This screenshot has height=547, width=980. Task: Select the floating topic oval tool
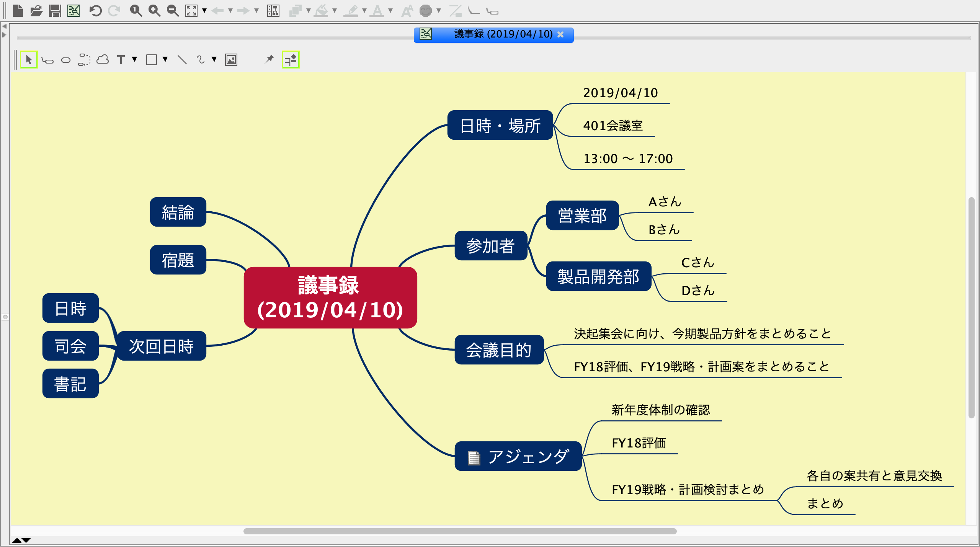[x=66, y=60]
